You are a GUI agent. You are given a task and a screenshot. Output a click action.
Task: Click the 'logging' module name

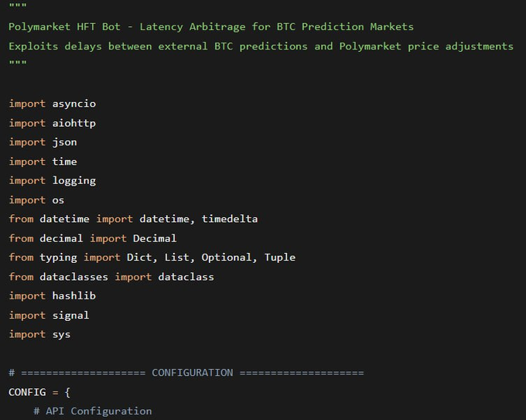pyautogui.click(x=74, y=180)
